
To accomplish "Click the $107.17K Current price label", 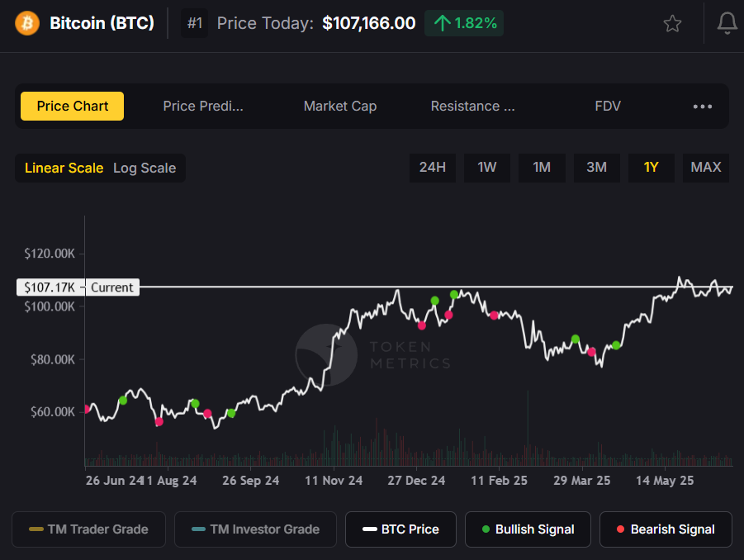I will coord(78,287).
